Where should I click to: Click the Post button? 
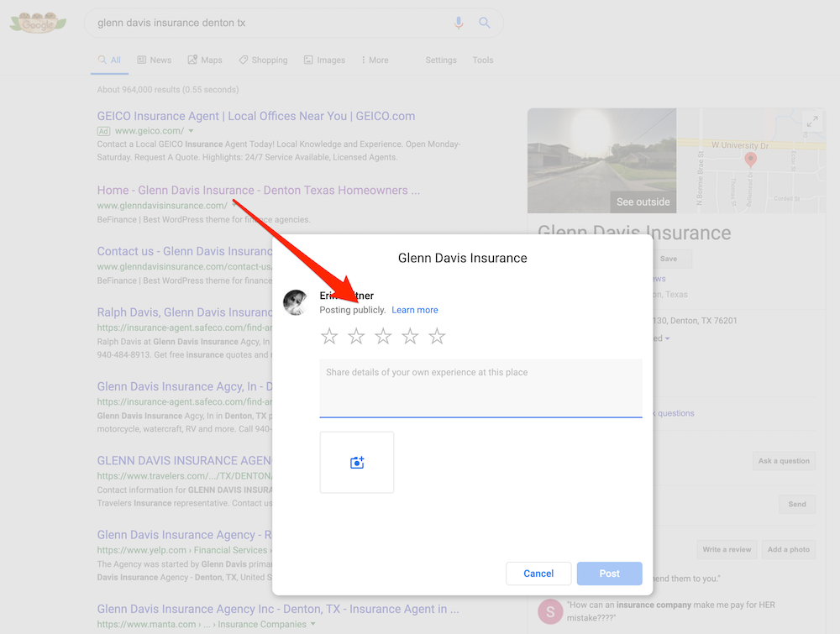(610, 574)
